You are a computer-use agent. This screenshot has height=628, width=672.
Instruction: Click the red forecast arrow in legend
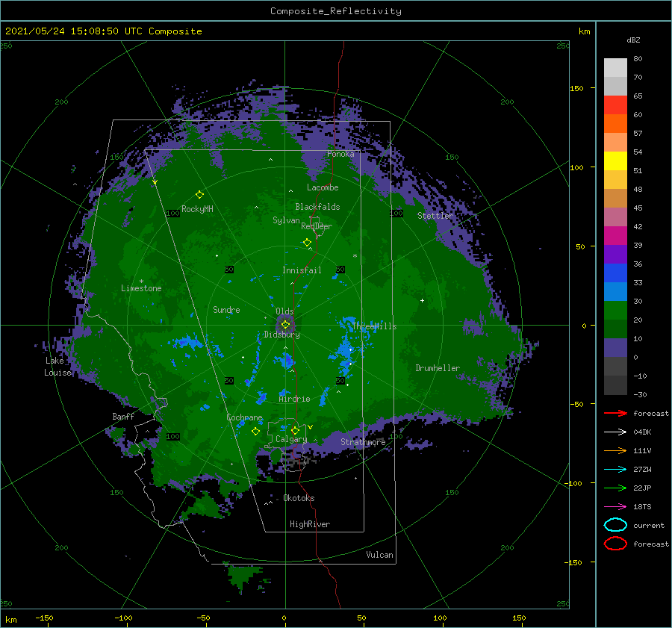pyautogui.click(x=615, y=413)
